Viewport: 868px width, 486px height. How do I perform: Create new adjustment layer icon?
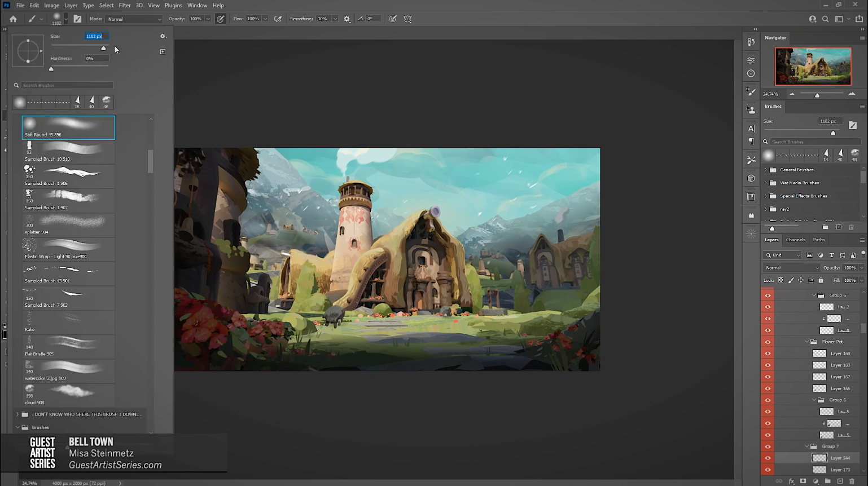coord(816,481)
